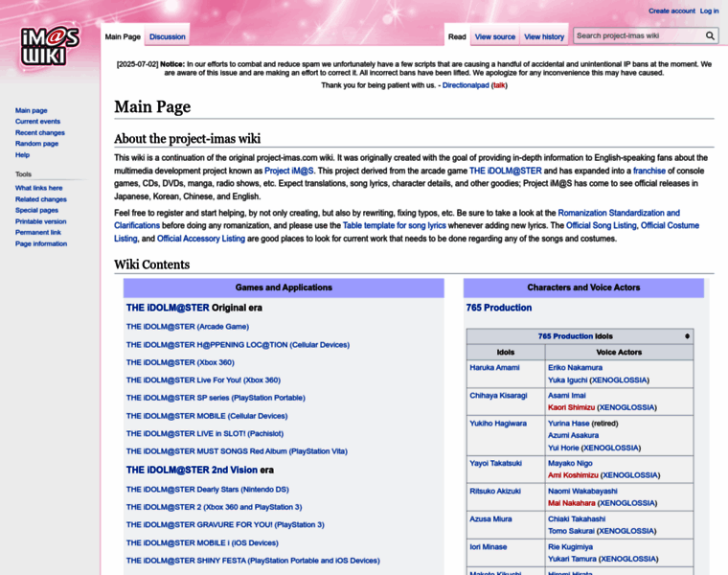Open the 765 Production heading link

pos(499,308)
